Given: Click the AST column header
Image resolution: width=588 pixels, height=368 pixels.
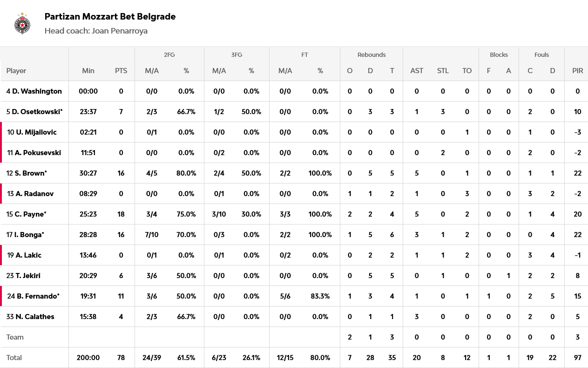Looking at the screenshot, I should point(417,71).
